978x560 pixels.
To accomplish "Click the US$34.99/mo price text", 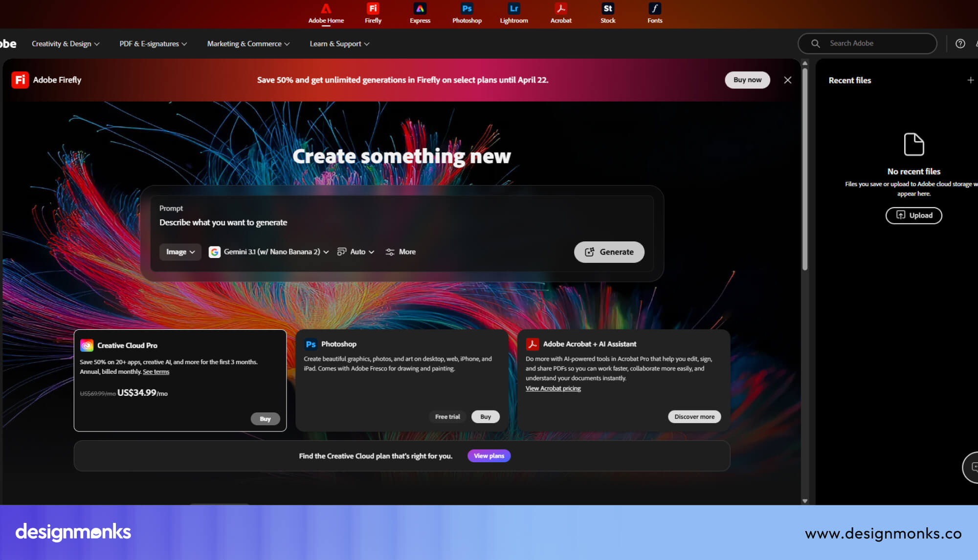I will [142, 393].
